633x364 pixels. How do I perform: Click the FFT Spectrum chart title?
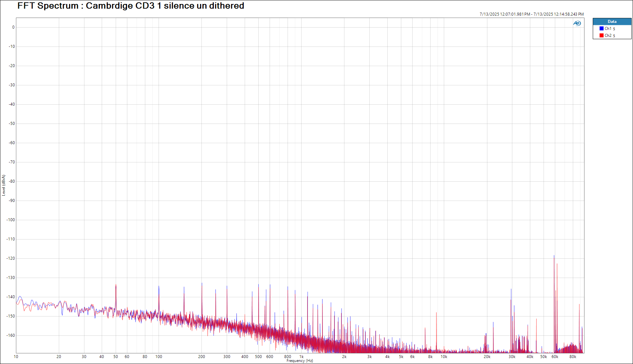pyautogui.click(x=131, y=6)
